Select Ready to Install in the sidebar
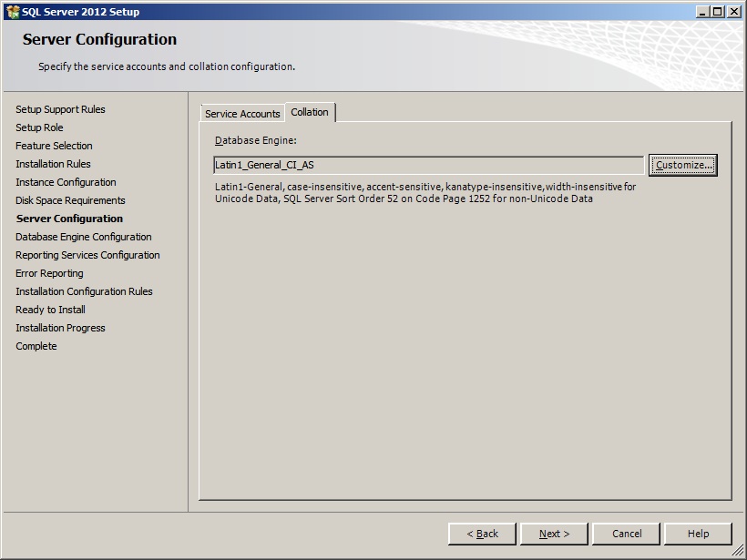The width and height of the screenshot is (747, 560). (x=50, y=310)
